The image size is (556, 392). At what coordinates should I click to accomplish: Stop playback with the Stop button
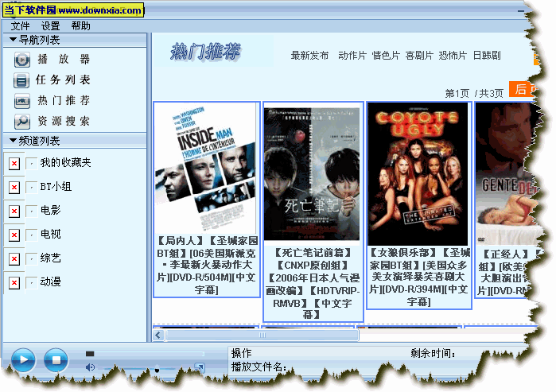(56, 359)
